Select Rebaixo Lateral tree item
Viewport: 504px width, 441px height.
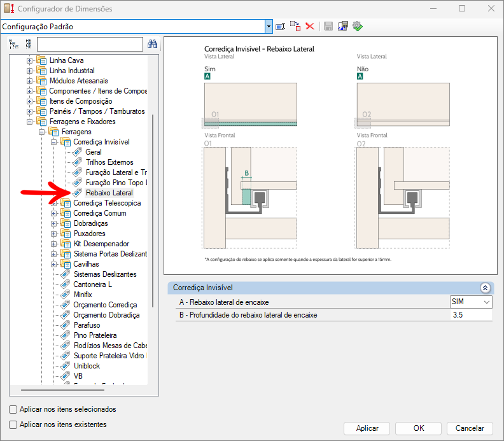tap(109, 193)
